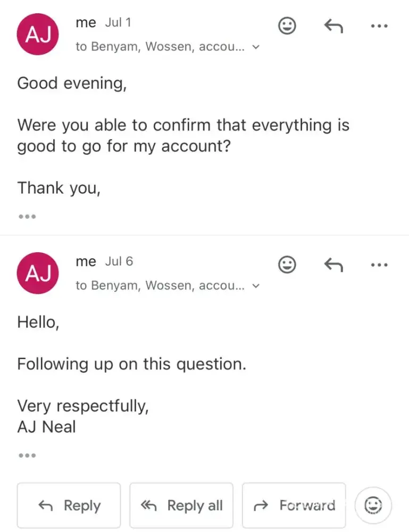Click the Forward button
The height and width of the screenshot is (532, 409).
[294, 505]
